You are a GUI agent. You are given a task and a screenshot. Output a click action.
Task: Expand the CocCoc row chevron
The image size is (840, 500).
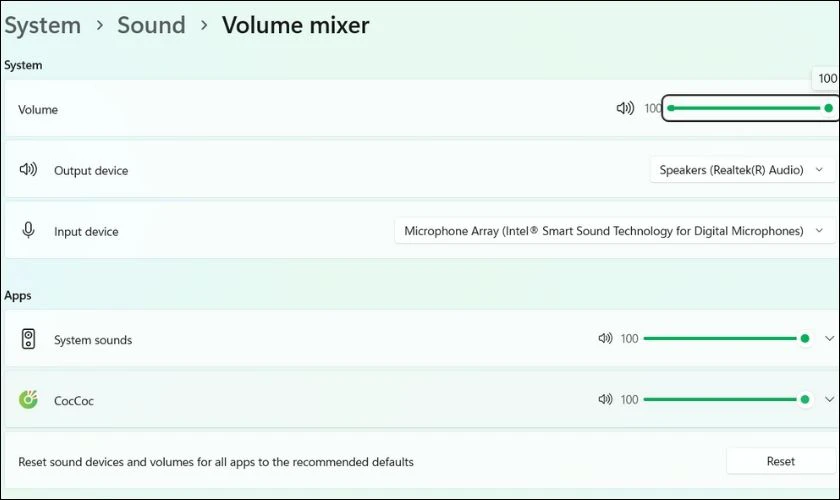point(829,399)
